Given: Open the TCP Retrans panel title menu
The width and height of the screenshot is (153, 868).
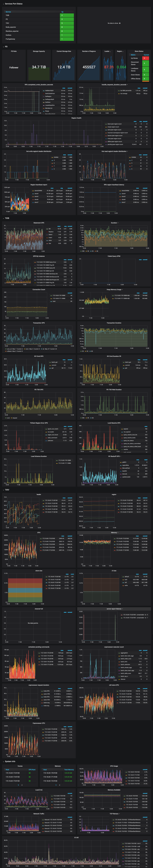Looking at the screenshot, I should 115,814.
